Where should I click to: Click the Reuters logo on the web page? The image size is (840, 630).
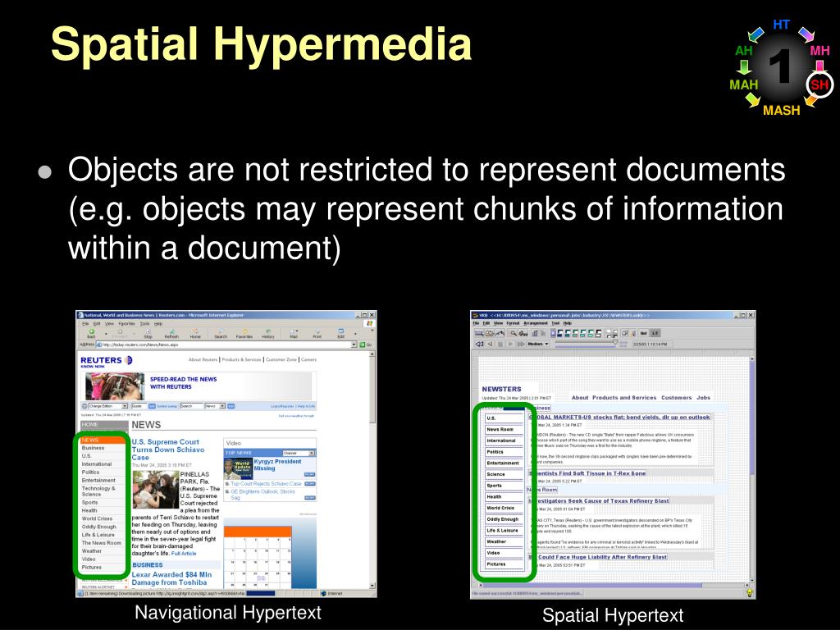(106, 361)
